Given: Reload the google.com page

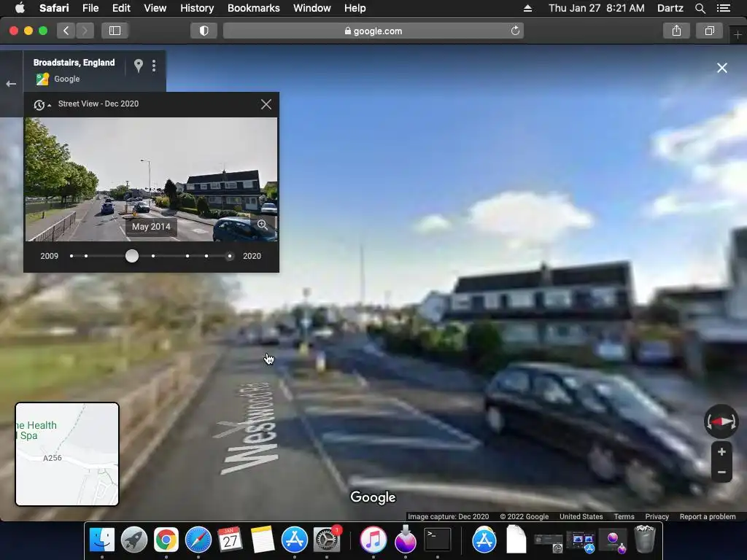Looking at the screenshot, I should (x=515, y=31).
